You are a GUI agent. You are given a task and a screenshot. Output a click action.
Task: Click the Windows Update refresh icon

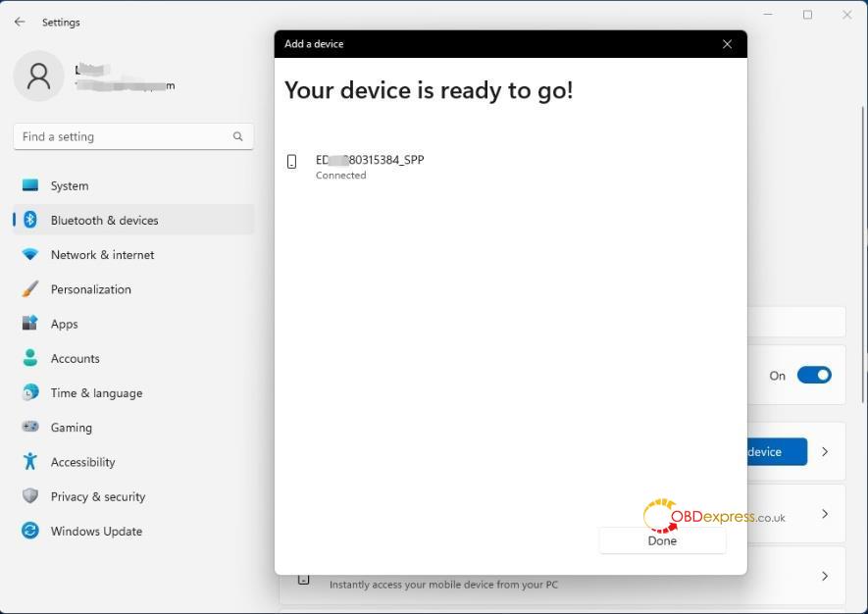tap(30, 531)
